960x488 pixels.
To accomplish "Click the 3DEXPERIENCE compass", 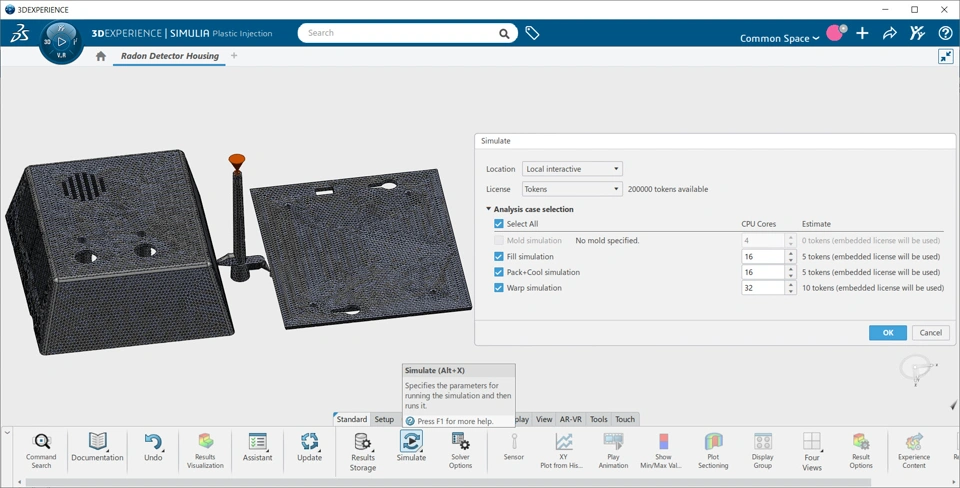I will point(61,42).
